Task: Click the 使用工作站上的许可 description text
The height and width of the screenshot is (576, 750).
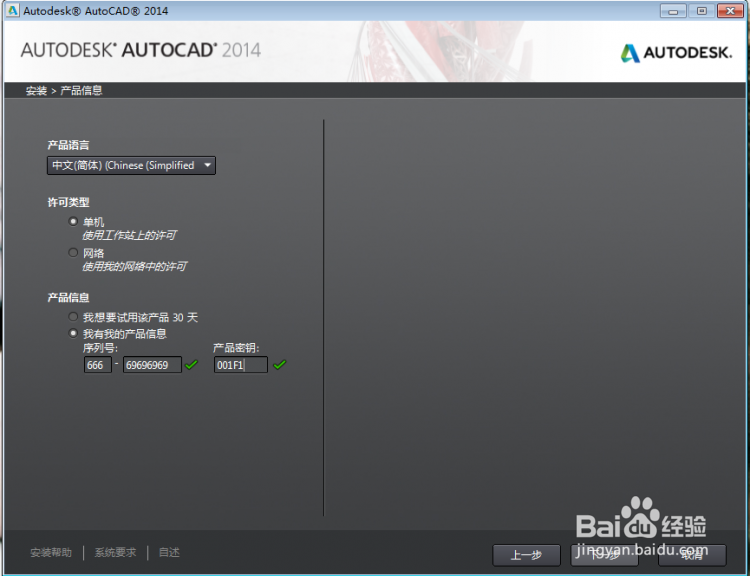Action: click(x=129, y=235)
